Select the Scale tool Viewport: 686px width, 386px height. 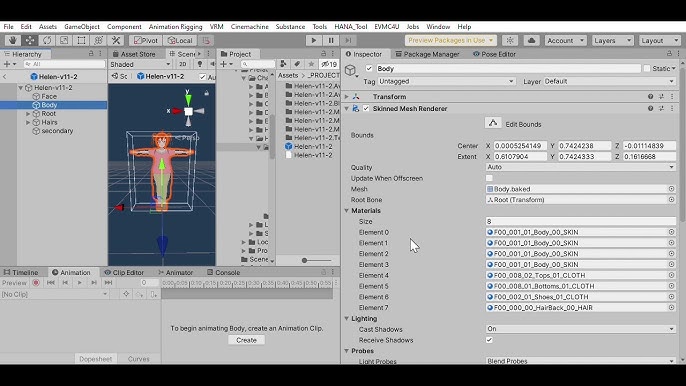point(64,40)
